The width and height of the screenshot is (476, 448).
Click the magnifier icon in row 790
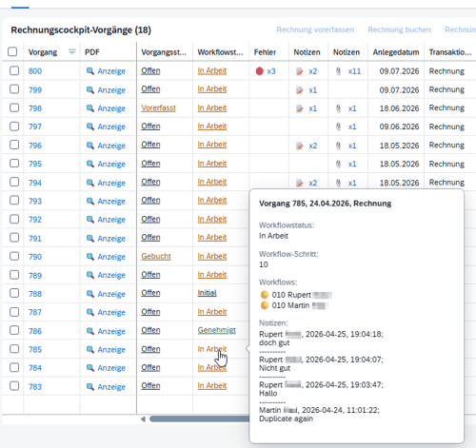coord(90,257)
